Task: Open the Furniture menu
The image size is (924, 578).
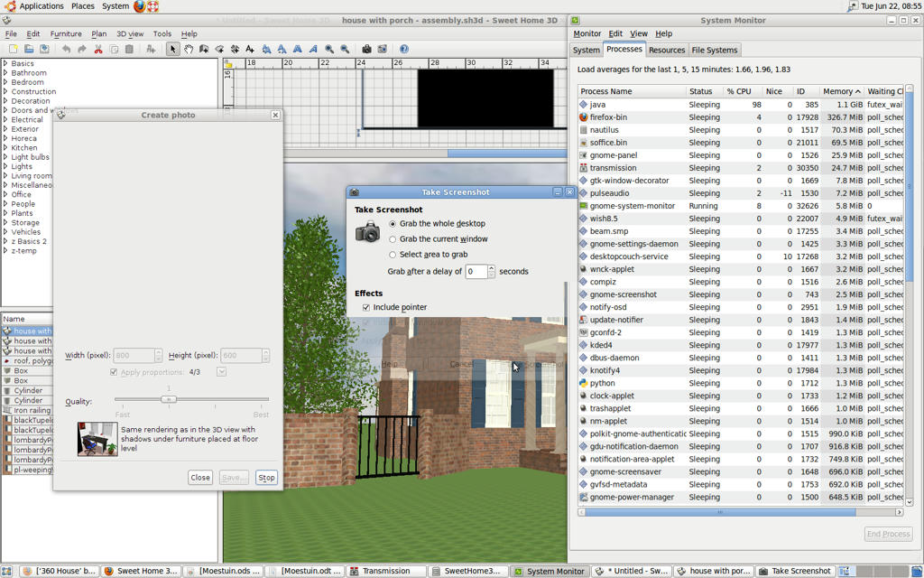Action: pos(65,34)
